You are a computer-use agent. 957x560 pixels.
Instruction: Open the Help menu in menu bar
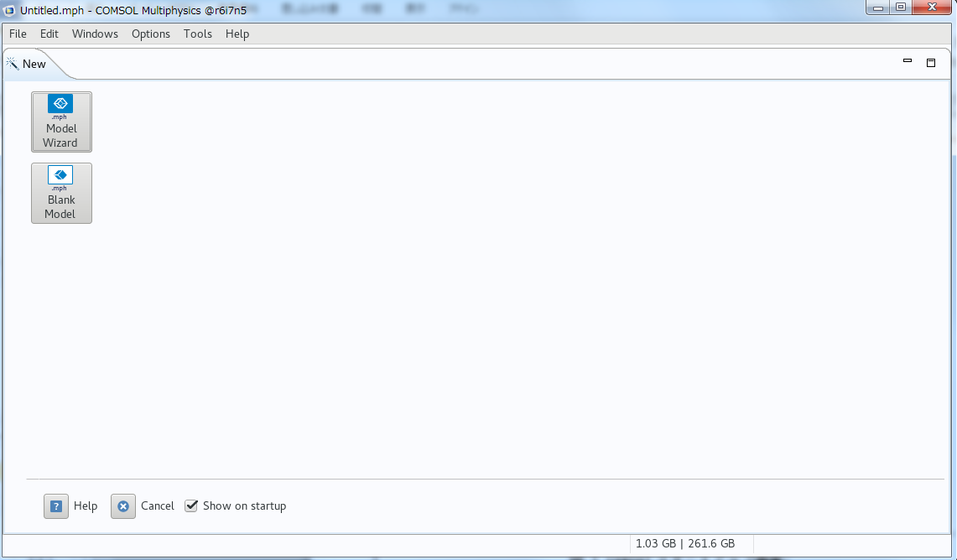[237, 34]
